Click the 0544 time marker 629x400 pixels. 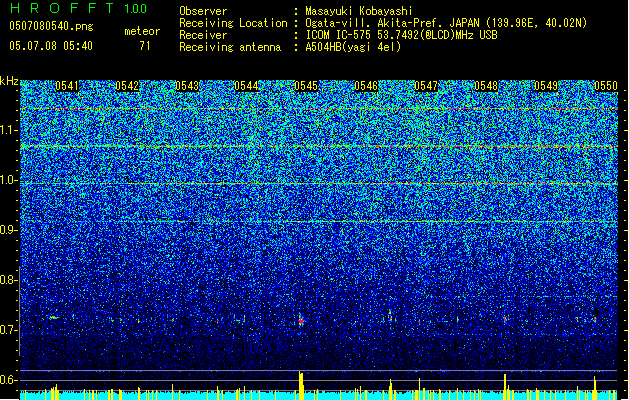click(x=246, y=86)
